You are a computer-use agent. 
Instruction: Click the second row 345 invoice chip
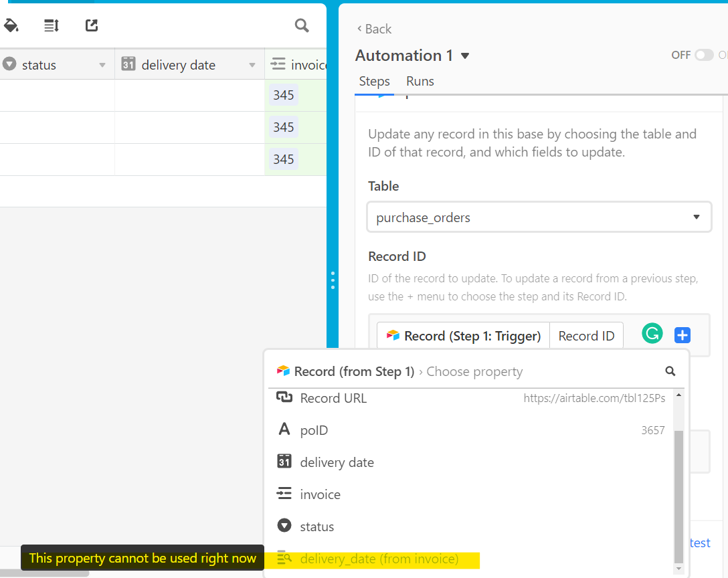point(283,126)
